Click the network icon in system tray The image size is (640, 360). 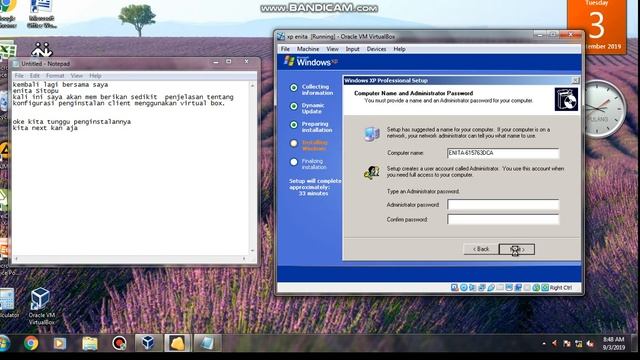coord(578,344)
